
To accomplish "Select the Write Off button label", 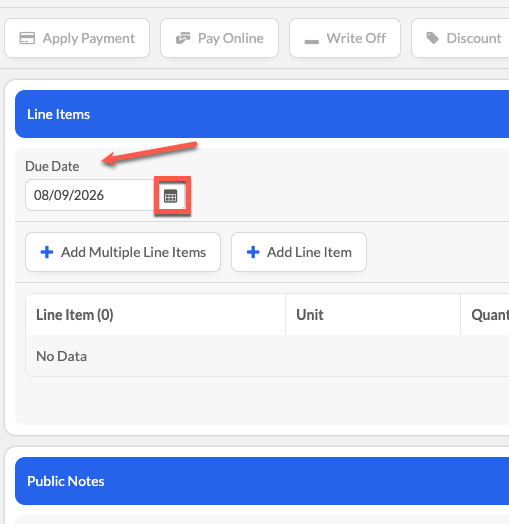I will click(x=356, y=38).
